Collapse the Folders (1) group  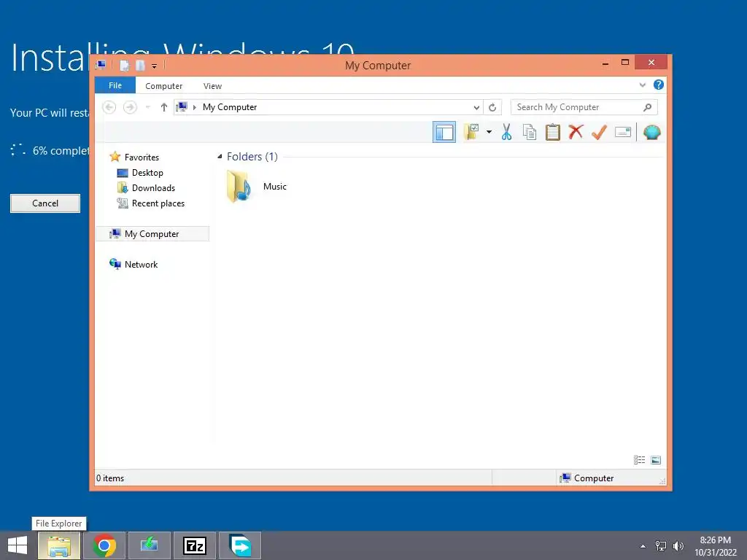(220, 156)
